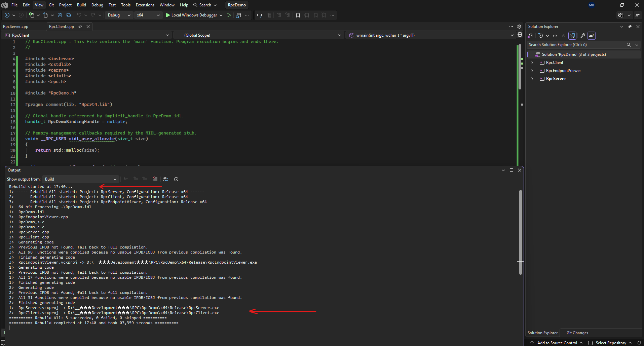
Task: Click the Solution Explorer search magnifier icon
Action: [x=629, y=45]
